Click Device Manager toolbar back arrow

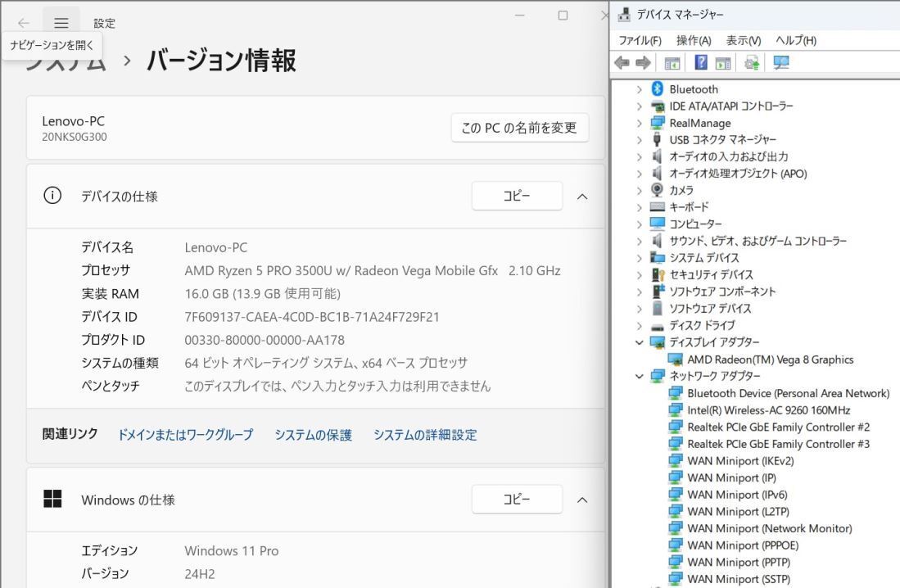(x=622, y=62)
